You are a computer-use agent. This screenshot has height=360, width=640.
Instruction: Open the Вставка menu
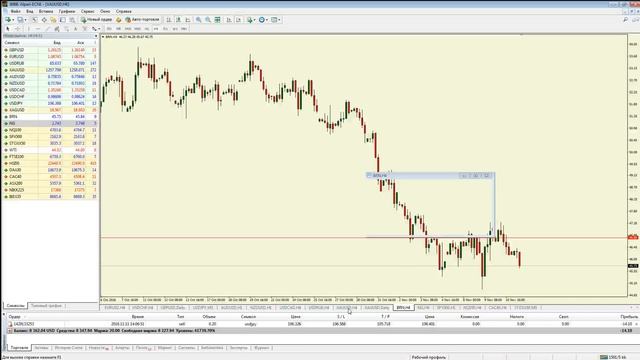[x=46, y=11]
